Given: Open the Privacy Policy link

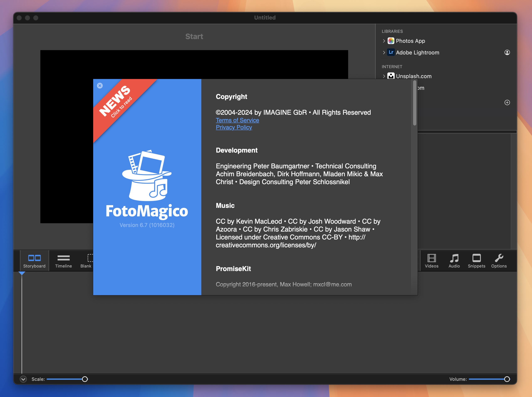Looking at the screenshot, I should (x=234, y=127).
